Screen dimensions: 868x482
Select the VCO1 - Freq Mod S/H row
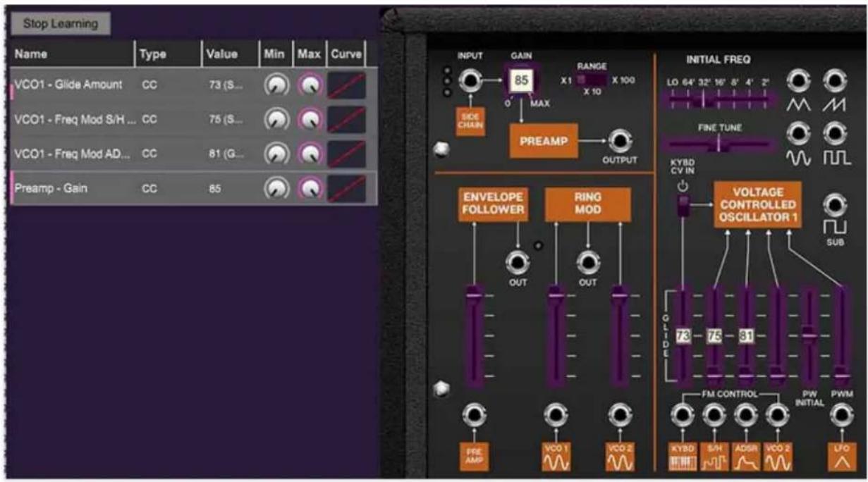(x=195, y=120)
